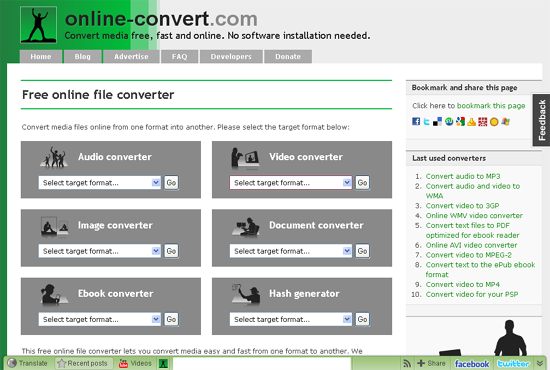The height and width of the screenshot is (370, 550).
Task: Open the Advertise tab
Action: point(131,56)
